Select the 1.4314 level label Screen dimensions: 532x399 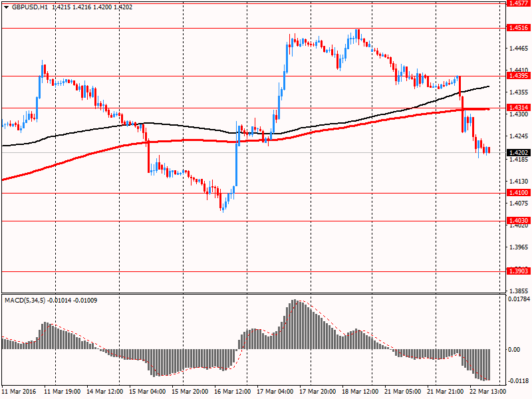pos(519,108)
